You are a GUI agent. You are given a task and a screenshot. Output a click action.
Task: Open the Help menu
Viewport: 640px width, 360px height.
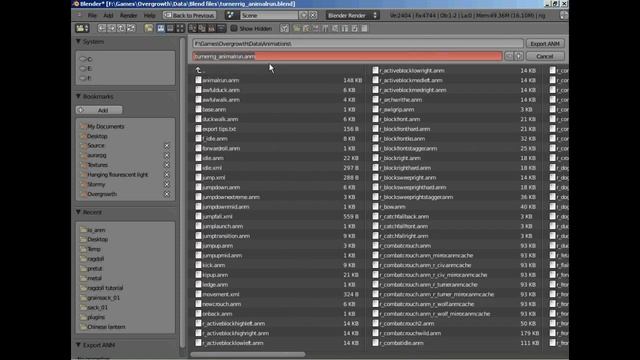click(149, 16)
